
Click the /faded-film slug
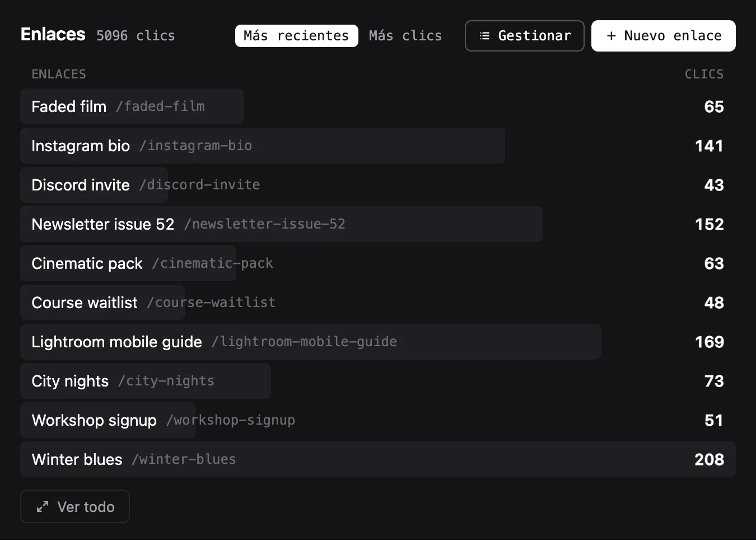pyautogui.click(x=160, y=106)
